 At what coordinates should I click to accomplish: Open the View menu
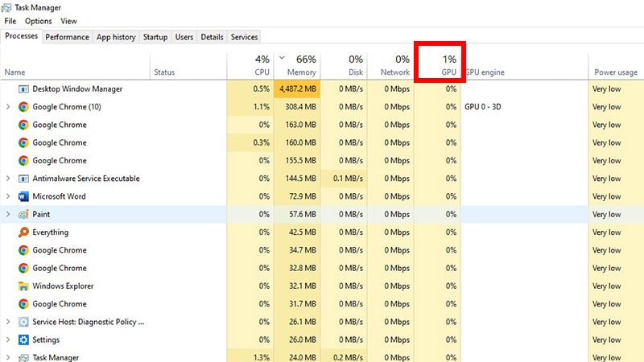(68, 21)
